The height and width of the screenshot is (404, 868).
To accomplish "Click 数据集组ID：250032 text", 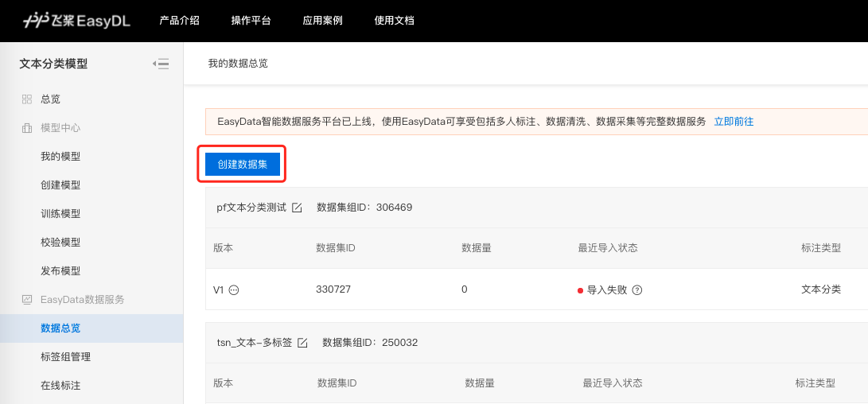I will click(x=370, y=343).
